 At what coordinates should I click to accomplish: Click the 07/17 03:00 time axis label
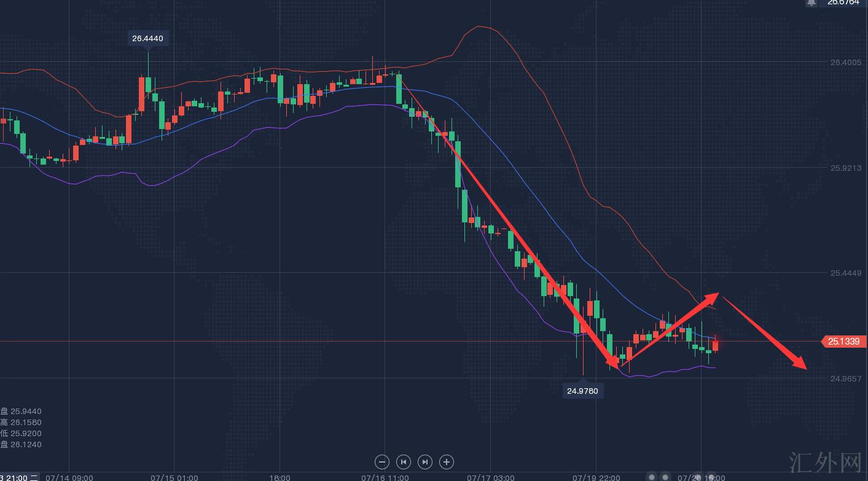coord(491,477)
